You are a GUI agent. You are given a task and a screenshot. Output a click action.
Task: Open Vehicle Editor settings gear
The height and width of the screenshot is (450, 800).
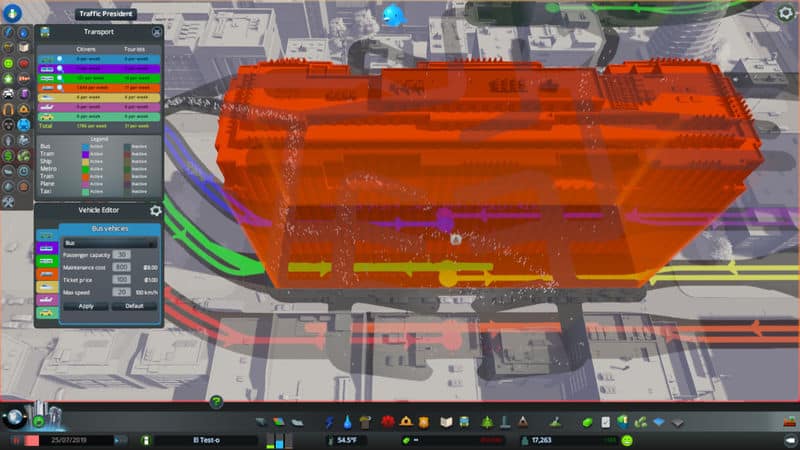point(156,211)
